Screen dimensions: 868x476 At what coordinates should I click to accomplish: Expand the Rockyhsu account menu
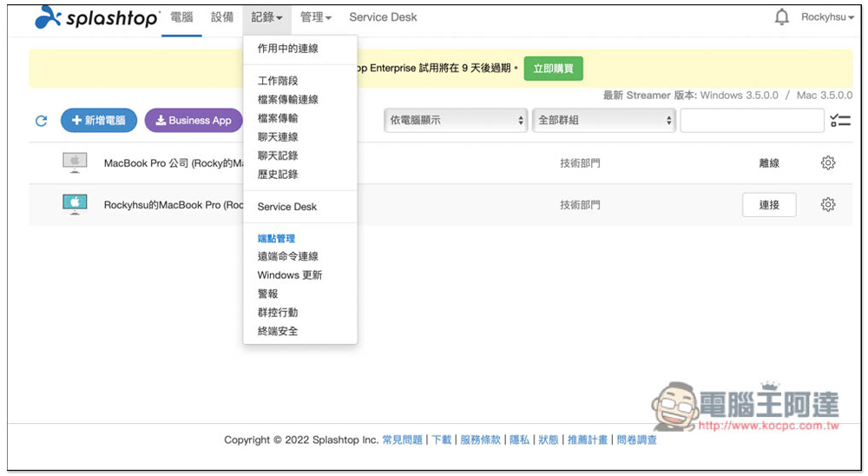(826, 17)
